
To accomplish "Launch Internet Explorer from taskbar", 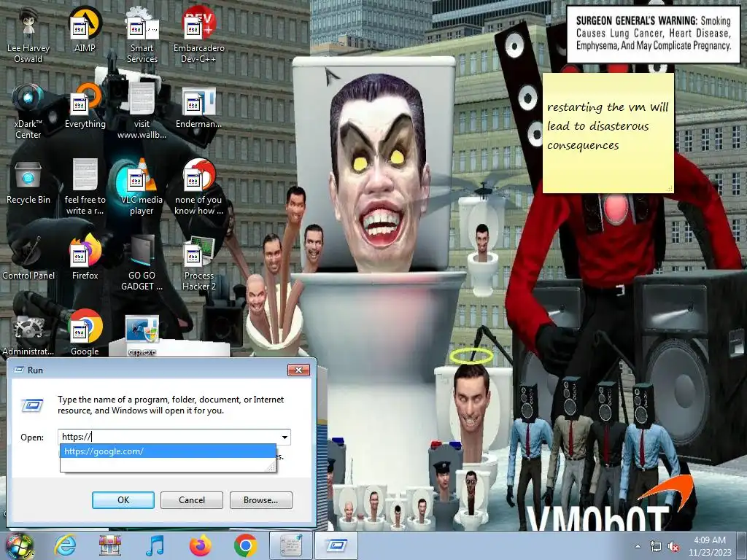I will (x=65, y=545).
